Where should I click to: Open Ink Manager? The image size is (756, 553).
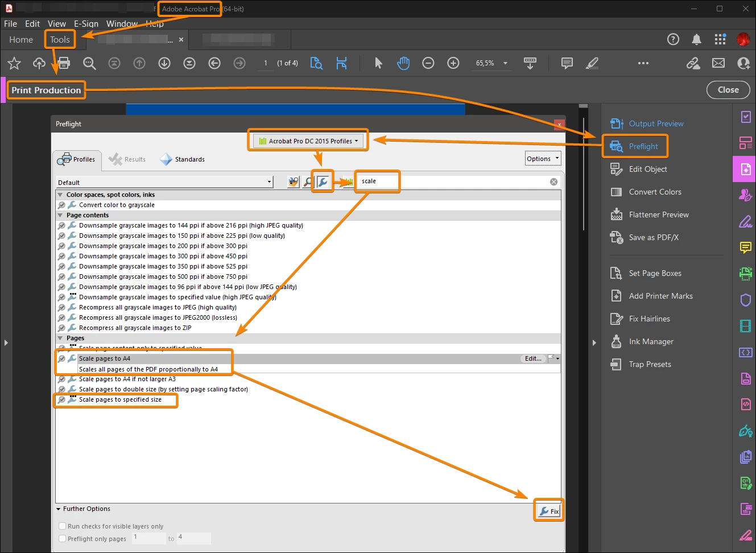(642, 341)
